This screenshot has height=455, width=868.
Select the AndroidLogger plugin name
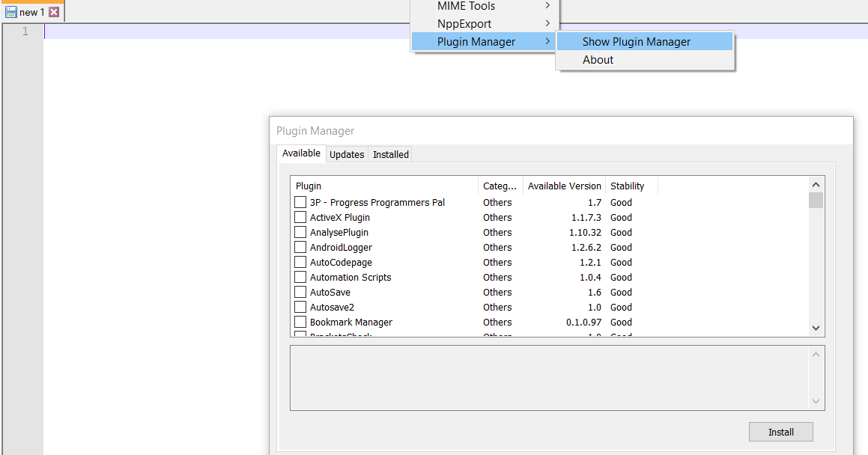click(x=341, y=247)
